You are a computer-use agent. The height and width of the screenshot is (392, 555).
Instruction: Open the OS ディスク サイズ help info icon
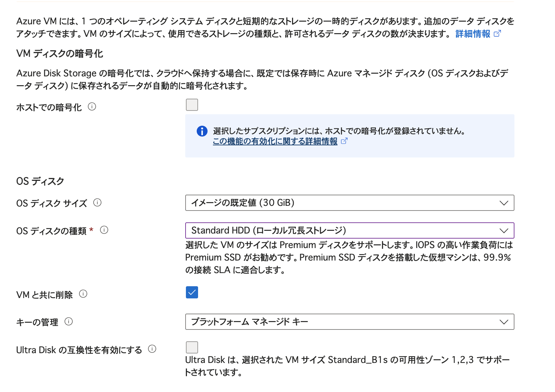click(x=98, y=203)
